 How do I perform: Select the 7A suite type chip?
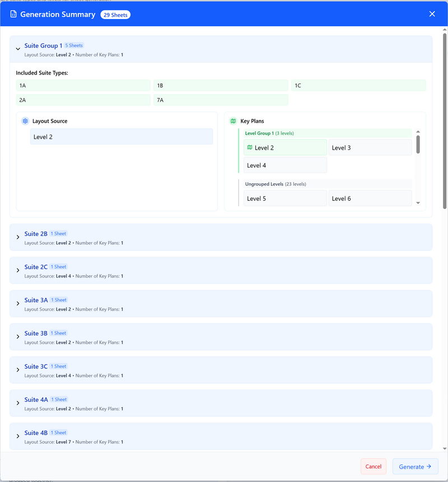221,100
